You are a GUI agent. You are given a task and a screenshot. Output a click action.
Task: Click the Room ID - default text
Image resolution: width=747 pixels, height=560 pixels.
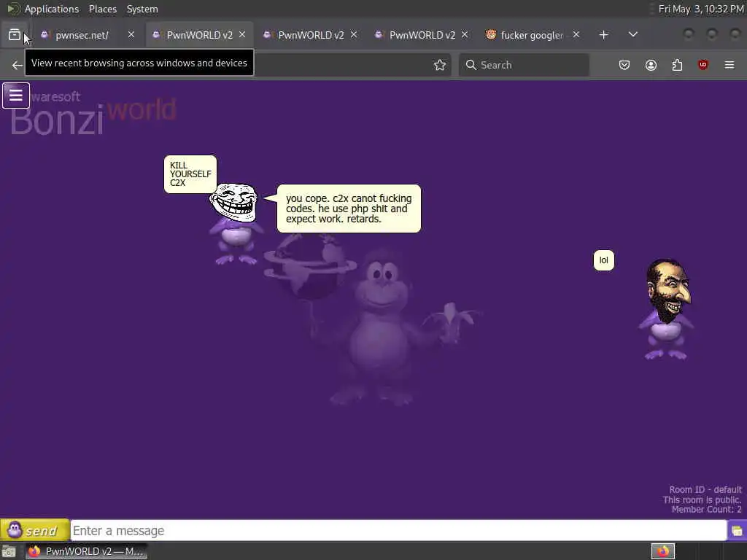pos(705,489)
